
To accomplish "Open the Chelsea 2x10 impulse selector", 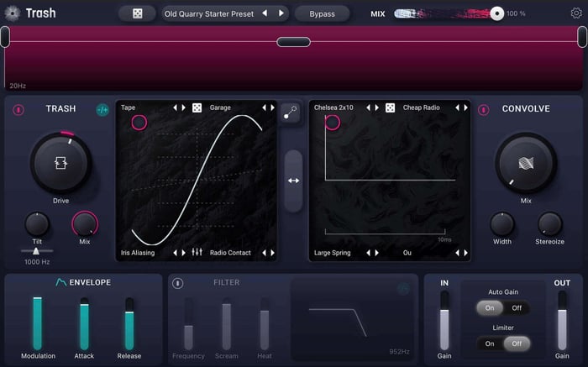I will 333,107.
